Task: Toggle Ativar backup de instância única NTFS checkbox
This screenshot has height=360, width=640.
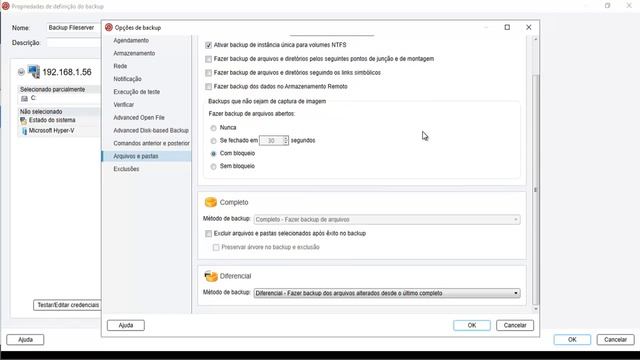Action: [x=209, y=45]
